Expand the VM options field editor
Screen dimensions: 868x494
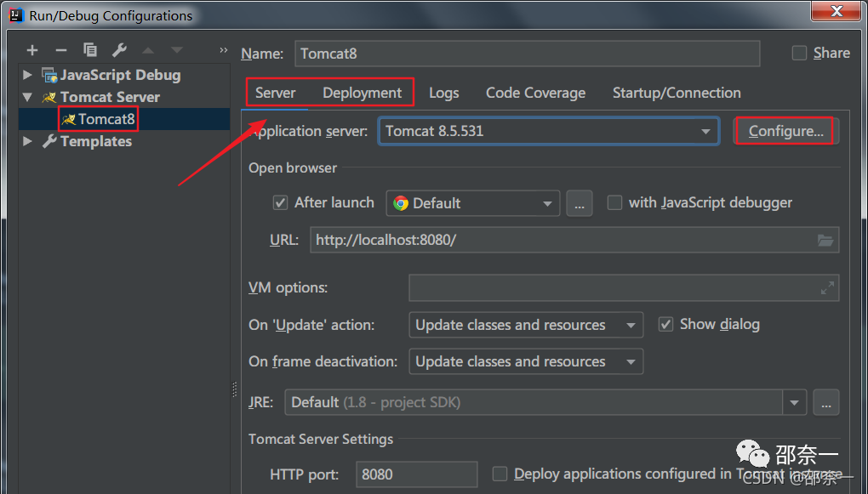coord(827,287)
